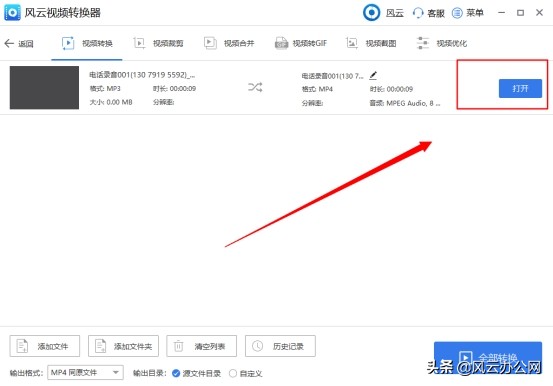553x386 pixels.
Task: Open the 风云 account icon
Action: (x=371, y=13)
